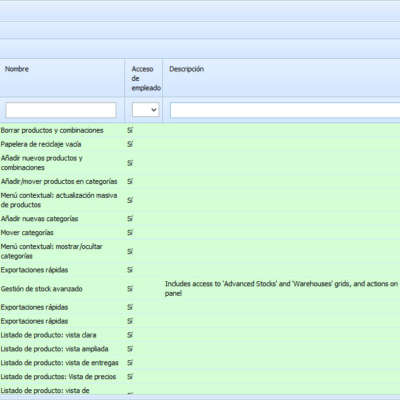The height and width of the screenshot is (400, 400).
Task: Select the Mover categorías row
Action: pos(200,233)
